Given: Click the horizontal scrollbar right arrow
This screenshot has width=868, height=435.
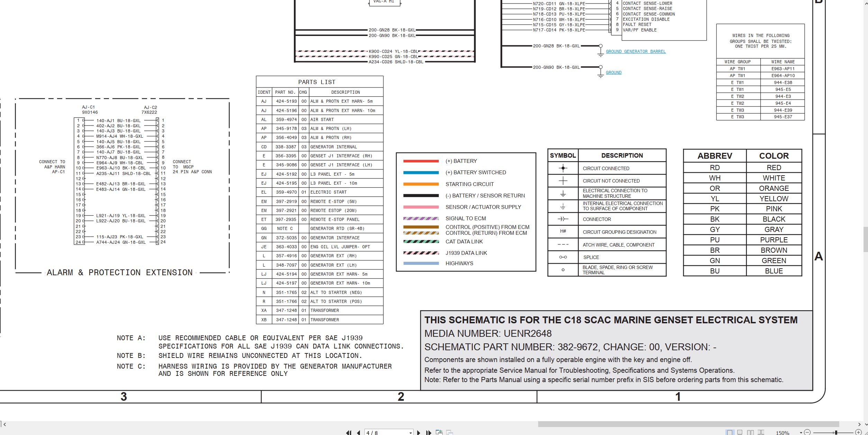Looking at the screenshot, I should 859,424.
